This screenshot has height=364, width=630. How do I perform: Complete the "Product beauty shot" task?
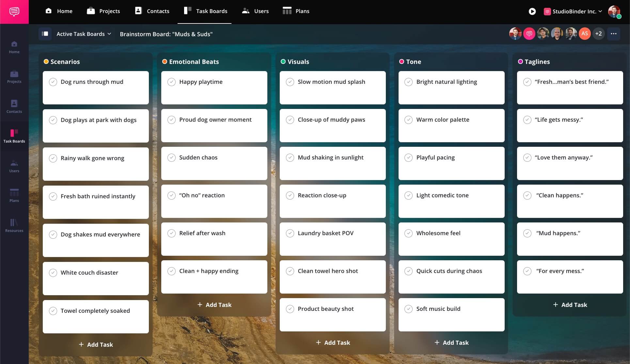(290, 309)
